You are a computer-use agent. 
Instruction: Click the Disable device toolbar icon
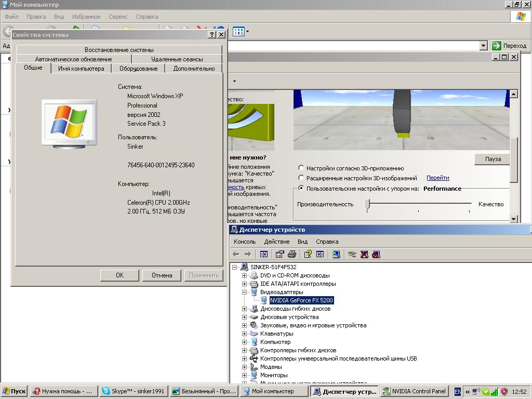click(x=376, y=254)
